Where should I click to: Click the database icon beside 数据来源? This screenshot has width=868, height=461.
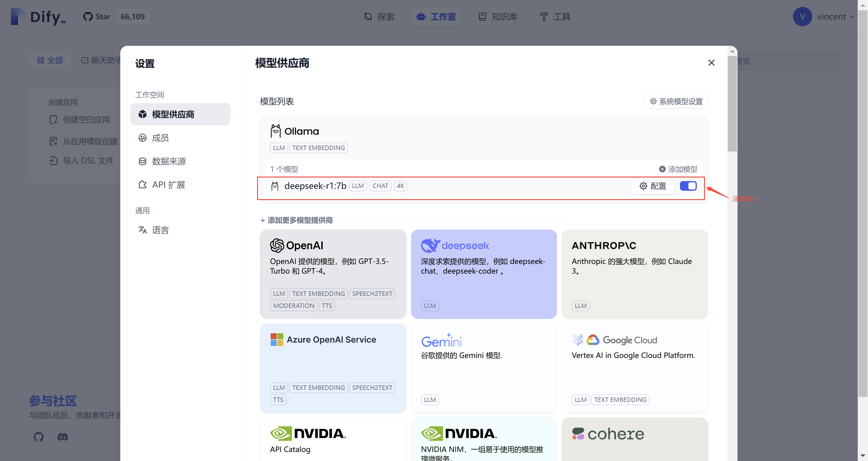click(x=143, y=161)
